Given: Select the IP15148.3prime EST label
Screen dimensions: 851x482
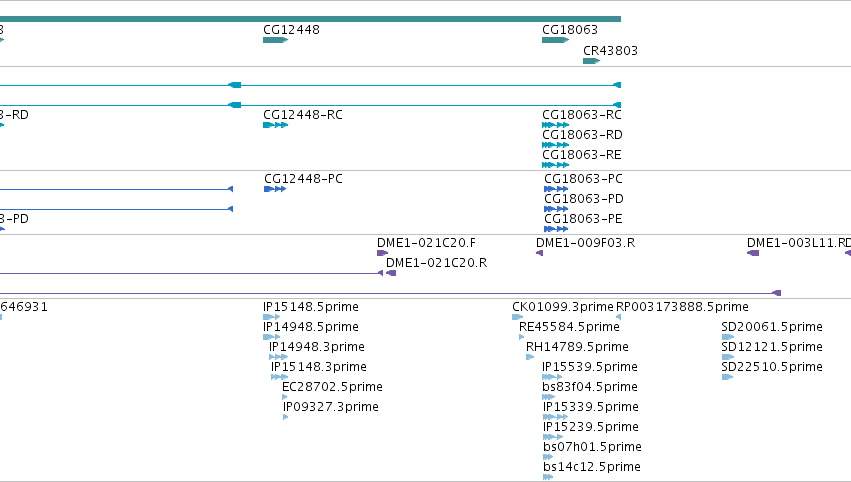Looking at the screenshot, I should (x=319, y=367).
